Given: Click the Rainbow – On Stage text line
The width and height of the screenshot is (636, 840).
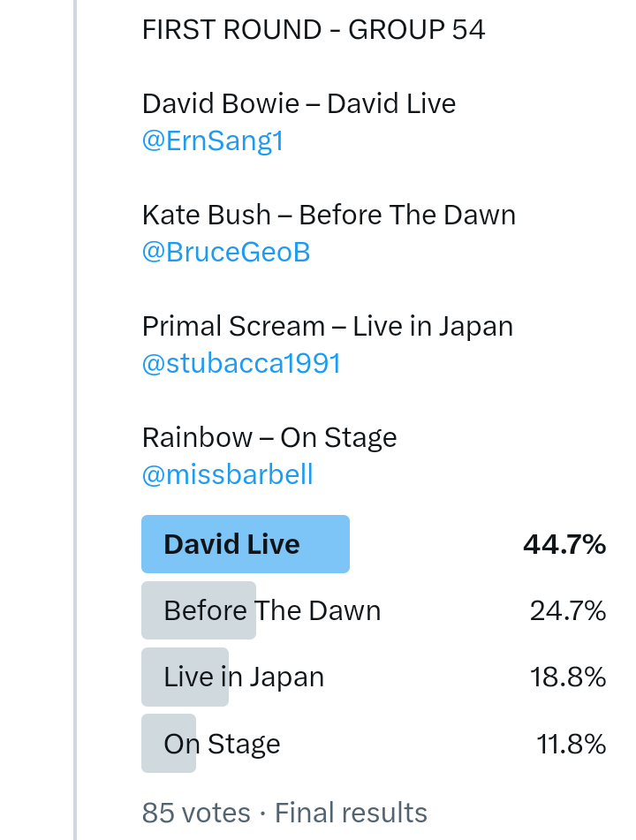Looking at the screenshot, I should pyautogui.click(x=269, y=438).
